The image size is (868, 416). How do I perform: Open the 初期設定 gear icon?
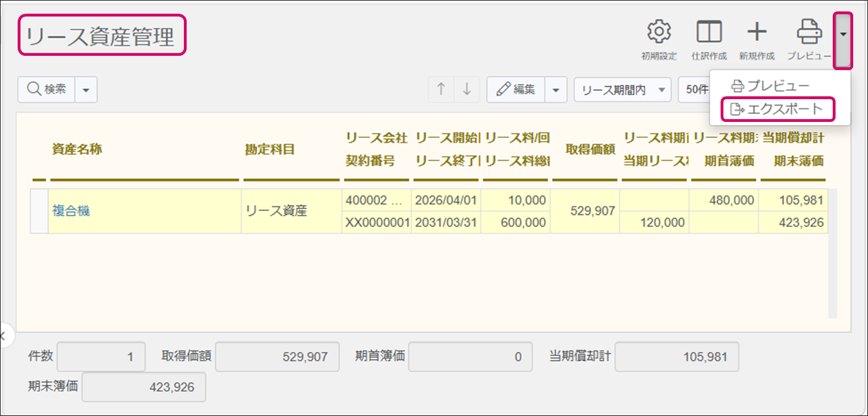point(659,39)
